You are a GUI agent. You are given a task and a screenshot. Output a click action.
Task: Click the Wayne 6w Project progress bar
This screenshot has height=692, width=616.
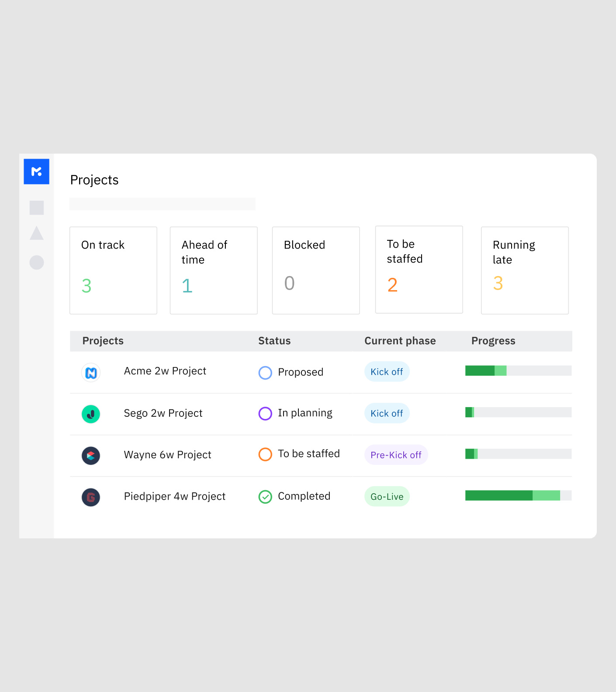click(518, 453)
